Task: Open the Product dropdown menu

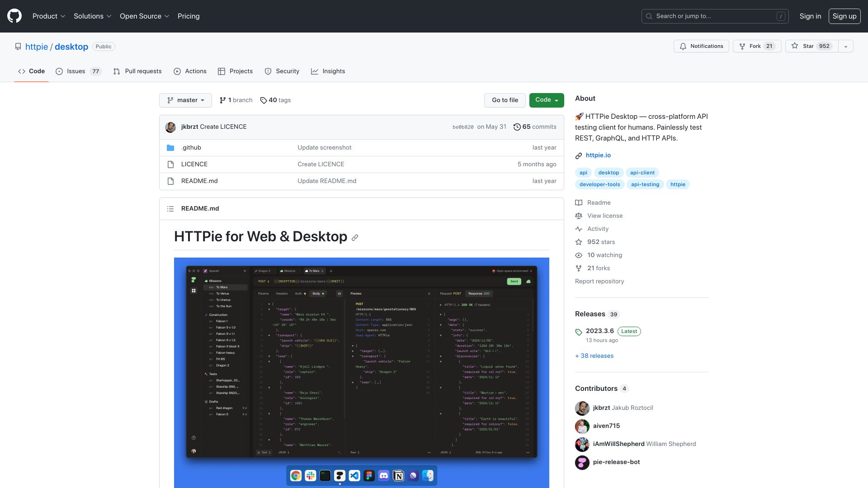Action: click(49, 16)
